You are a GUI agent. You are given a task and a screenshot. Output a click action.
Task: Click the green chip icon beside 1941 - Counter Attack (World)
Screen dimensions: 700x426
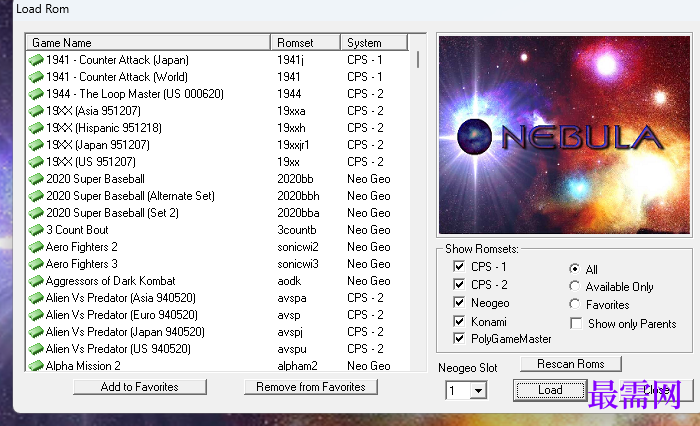[36, 77]
